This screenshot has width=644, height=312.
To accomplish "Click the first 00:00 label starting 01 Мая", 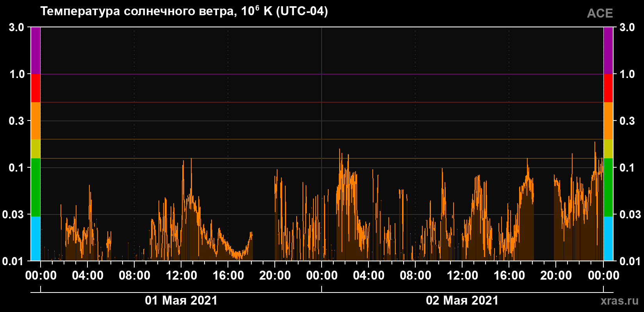I will click(x=41, y=276).
